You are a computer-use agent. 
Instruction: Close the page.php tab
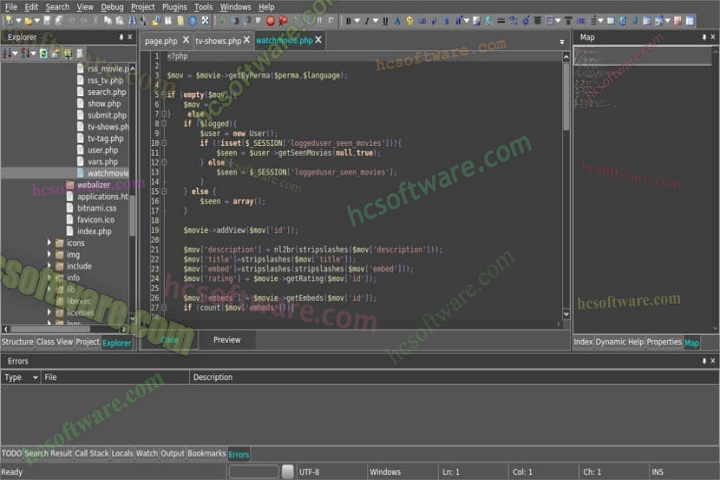pos(186,40)
